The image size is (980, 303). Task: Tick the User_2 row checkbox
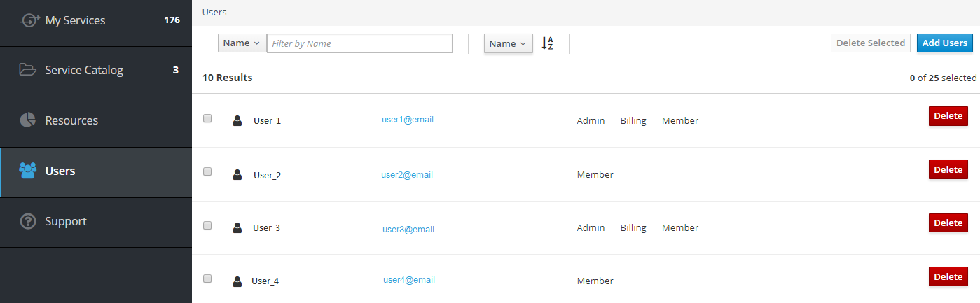[x=207, y=171]
